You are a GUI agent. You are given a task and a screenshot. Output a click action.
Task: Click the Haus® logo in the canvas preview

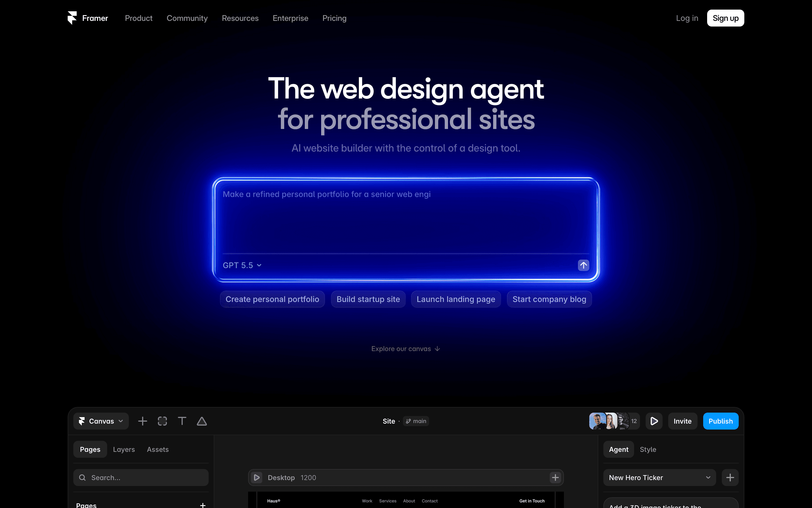click(273, 501)
